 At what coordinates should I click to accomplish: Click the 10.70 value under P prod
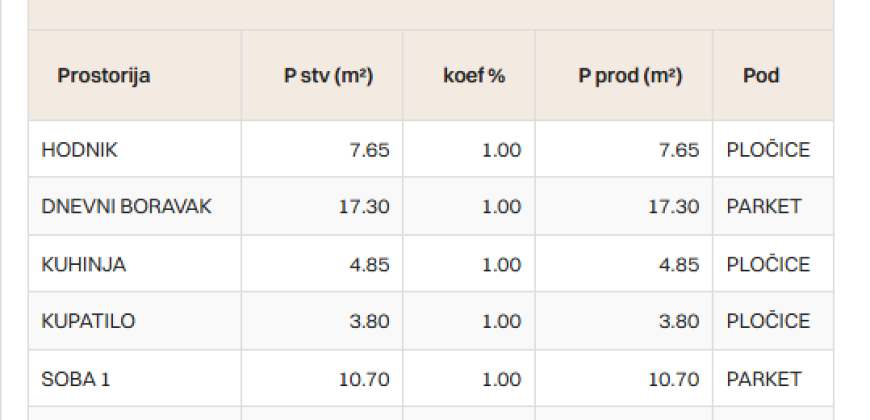pos(674,379)
